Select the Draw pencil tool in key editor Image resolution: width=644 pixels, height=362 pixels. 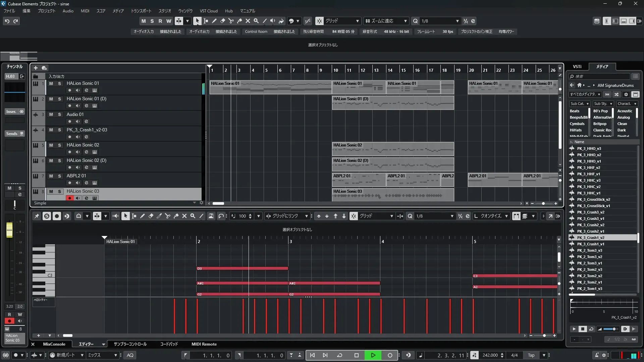point(142,216)
